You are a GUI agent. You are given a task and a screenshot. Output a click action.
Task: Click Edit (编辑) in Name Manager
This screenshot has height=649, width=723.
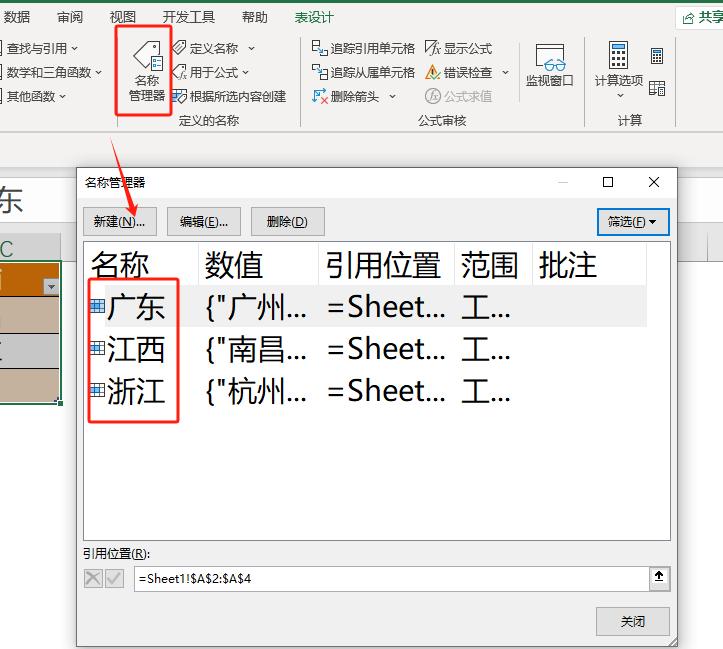tap(204, 222)
